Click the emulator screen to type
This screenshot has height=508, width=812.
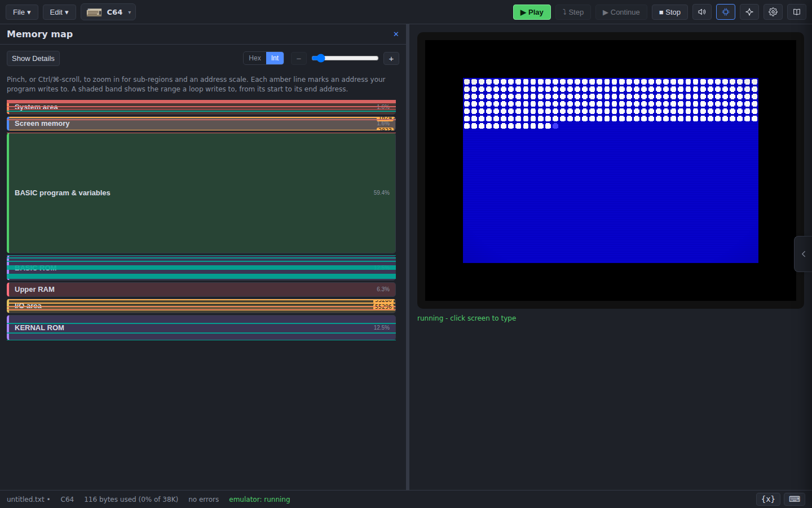pyautogui.click(x=611, y=170)
